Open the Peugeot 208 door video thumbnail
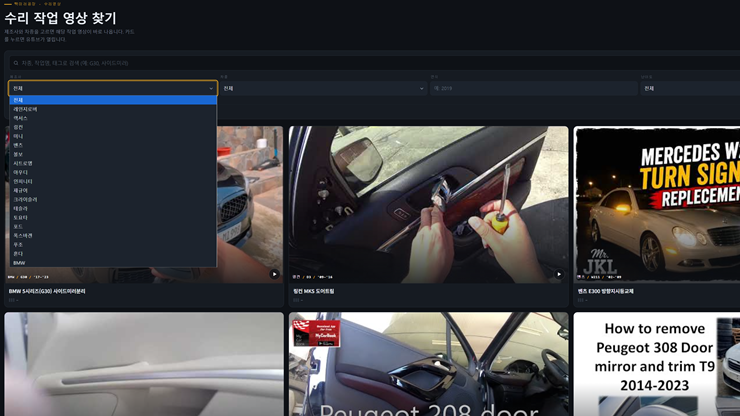 [429, 364]
